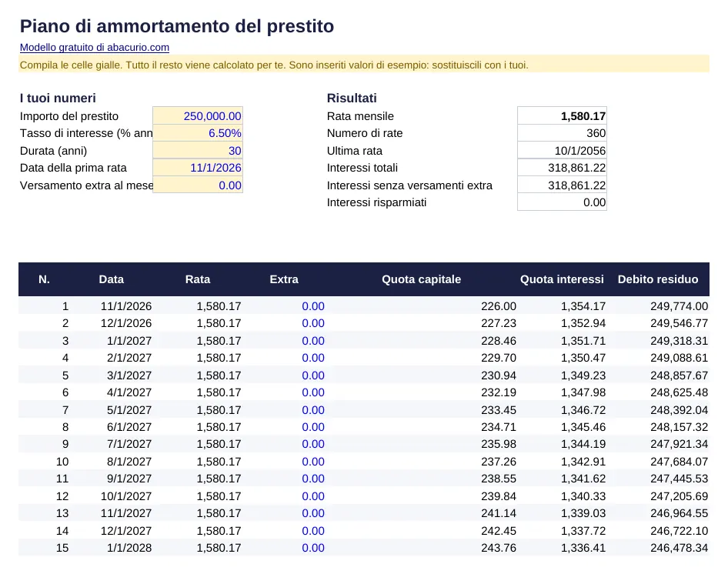Click the quota capitale value 239.84
The width and height of the screenshot is (728, 574).
point(499,496)
